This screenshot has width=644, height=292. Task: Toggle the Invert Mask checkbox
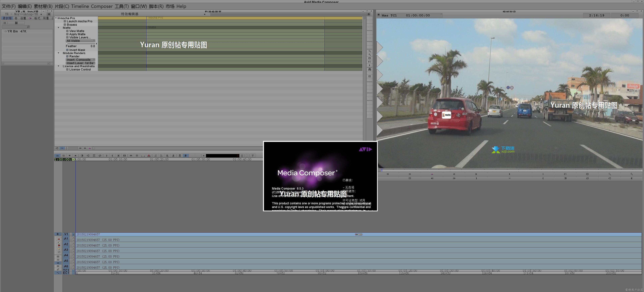(67, 50)
